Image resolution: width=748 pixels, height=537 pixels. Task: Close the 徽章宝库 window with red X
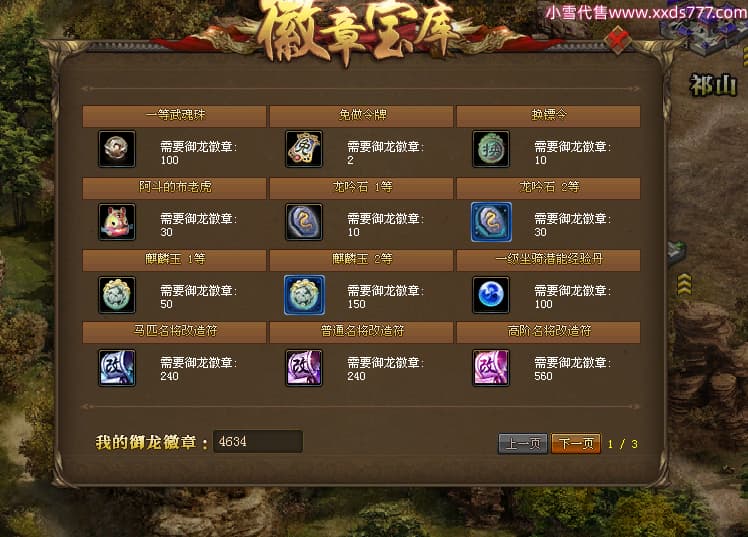coord(617,39)
